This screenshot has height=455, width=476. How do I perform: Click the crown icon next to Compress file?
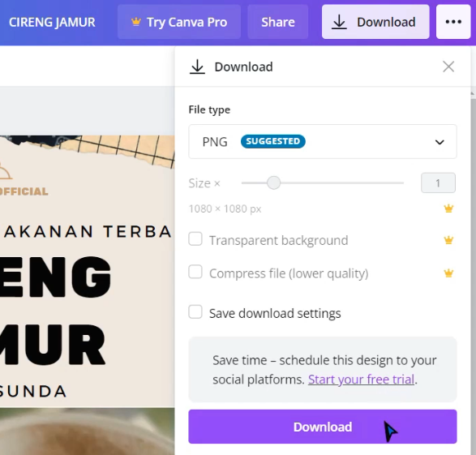pyautogui.click(x=448, y=273)
